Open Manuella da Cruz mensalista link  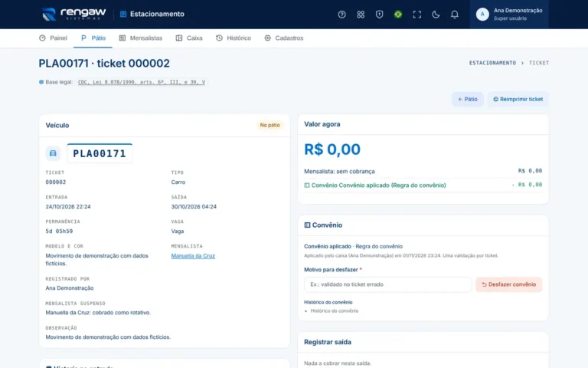point(193,256)
